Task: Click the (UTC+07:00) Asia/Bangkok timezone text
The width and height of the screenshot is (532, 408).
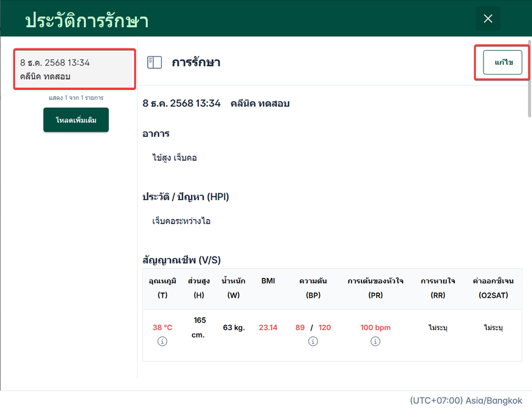Action: click(x=466, y=400)
